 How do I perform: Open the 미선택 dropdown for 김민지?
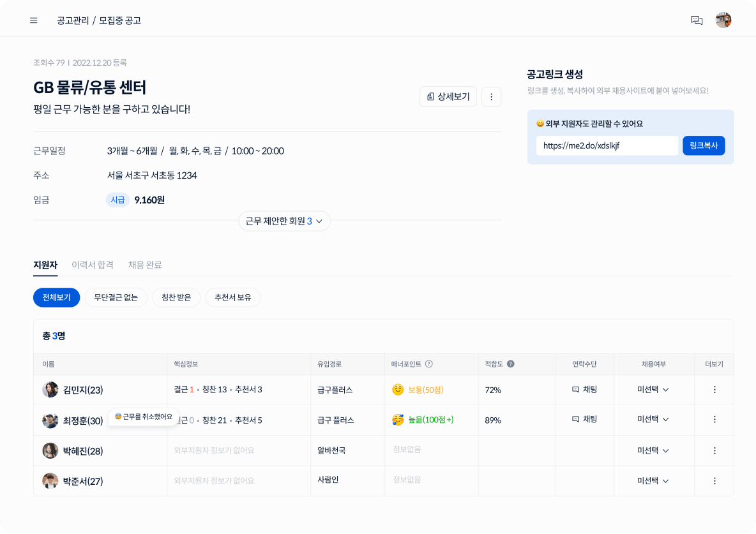pos(653,389)
